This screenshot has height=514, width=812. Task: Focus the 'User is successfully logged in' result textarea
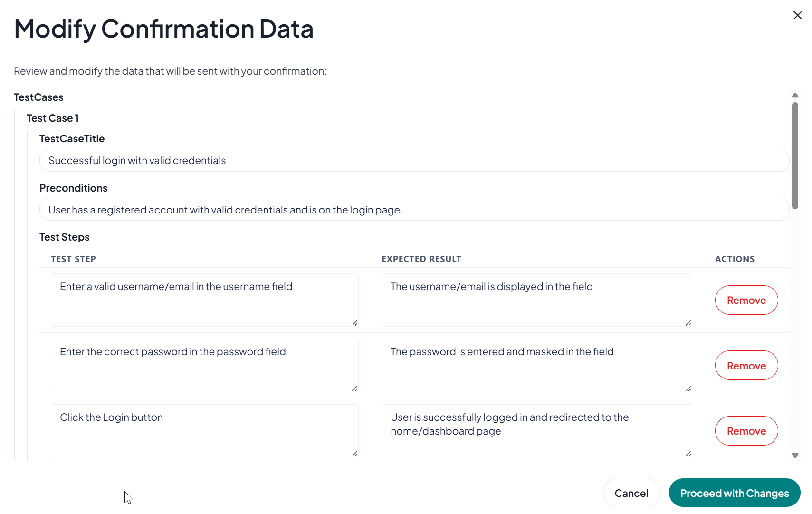tap(536, 431)
